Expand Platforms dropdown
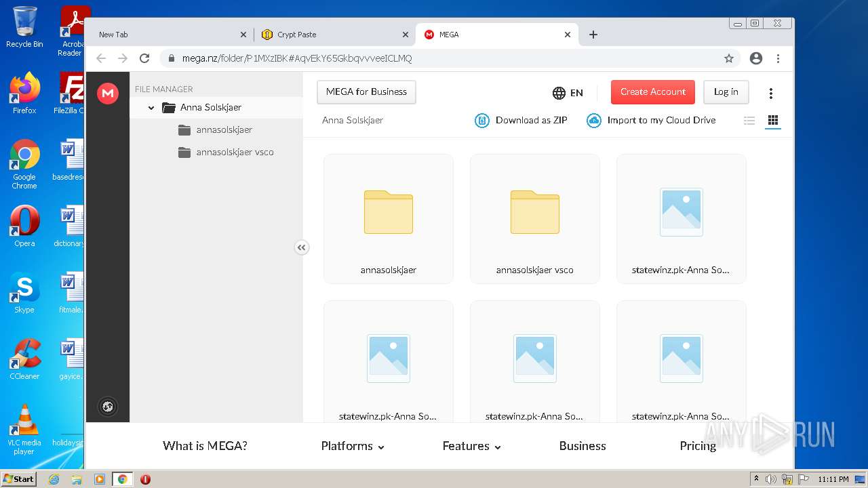This screenshot has width=868, height=488. point(353,446)
